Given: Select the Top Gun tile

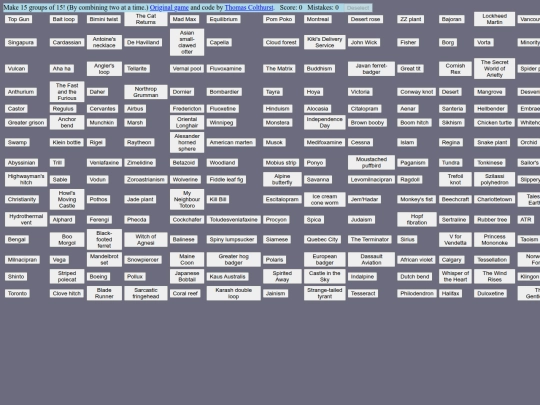Looking at the screenshot, I should coord(19,19).
